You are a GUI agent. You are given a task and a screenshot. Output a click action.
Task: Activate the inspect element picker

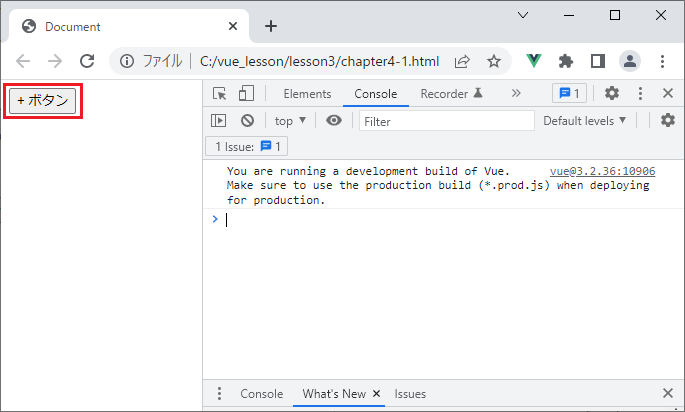(x=219, y=93)
